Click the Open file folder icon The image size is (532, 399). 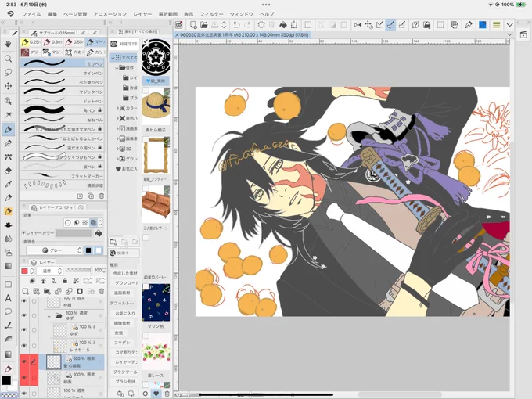pos(204,25)
